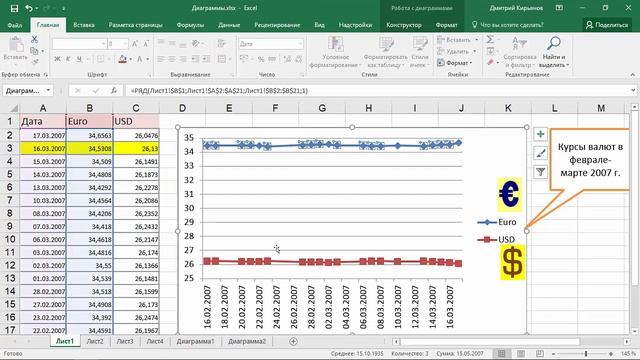The height and width of the screenshot is (360, 640).
Task: Switch to Диаграмма1 sheet tab
Action: pos(196,341)
